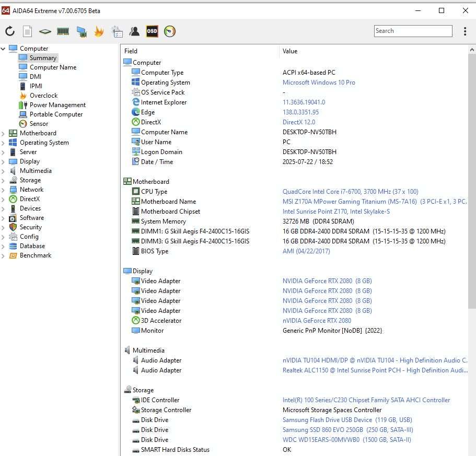Click the memory module toolbar icon
The height and width of the screenshot is (456, 476).
click(x=63, y=31)
